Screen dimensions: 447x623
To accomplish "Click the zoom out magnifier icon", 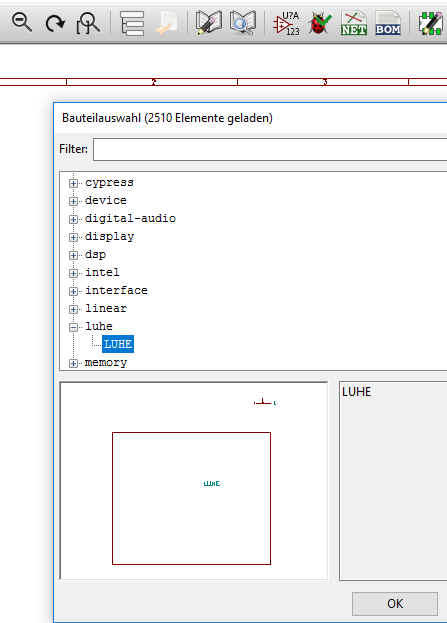I will 21,23.
